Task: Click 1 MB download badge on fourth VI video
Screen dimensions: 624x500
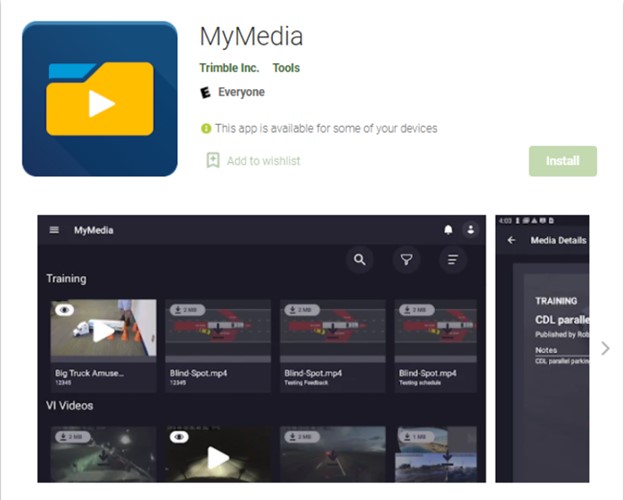Action: pyautogui.click(x=416, y=437)
